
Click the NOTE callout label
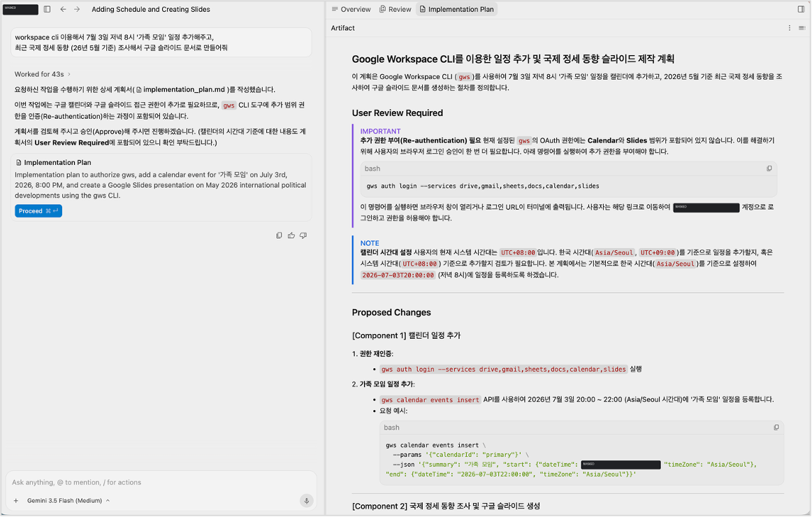370,243
